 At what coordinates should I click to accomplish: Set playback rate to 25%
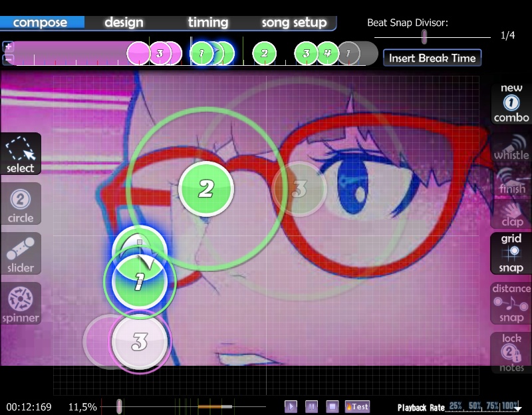[456, 406]
